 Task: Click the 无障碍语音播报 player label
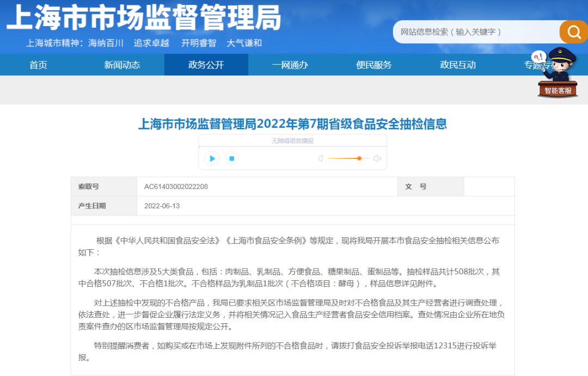pos(292,141)
